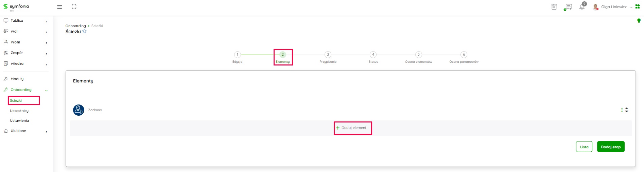644x172 pixels.
Task: Open the notifications bell icon
Action: click(x=582, y=7)
